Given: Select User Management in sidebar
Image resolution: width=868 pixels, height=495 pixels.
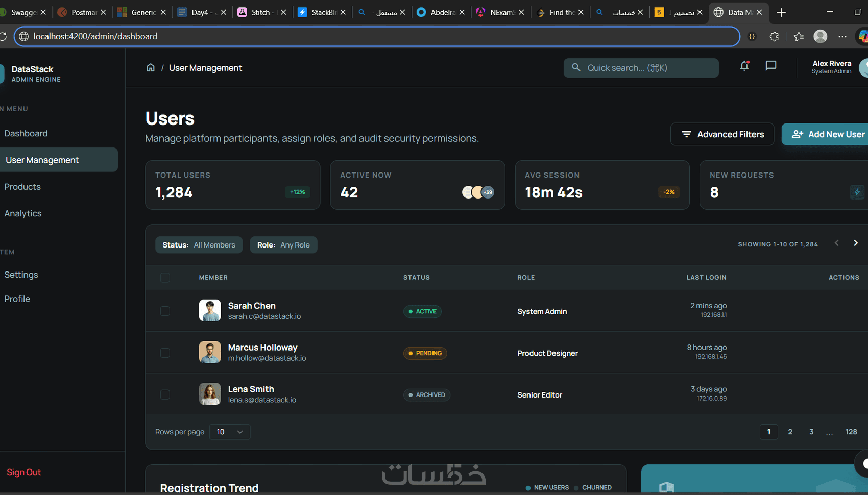Looking at the screenshot, I should click(59, 160).
